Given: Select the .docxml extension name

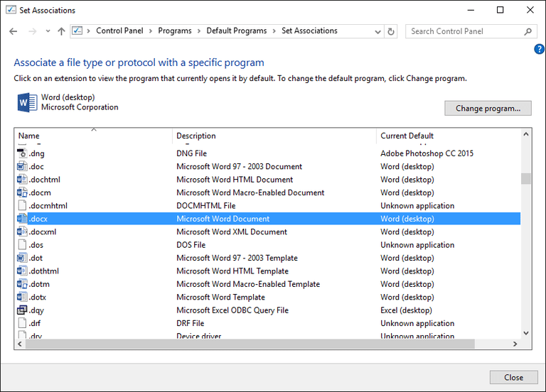Looking at the screenshot, I should 43,232.
